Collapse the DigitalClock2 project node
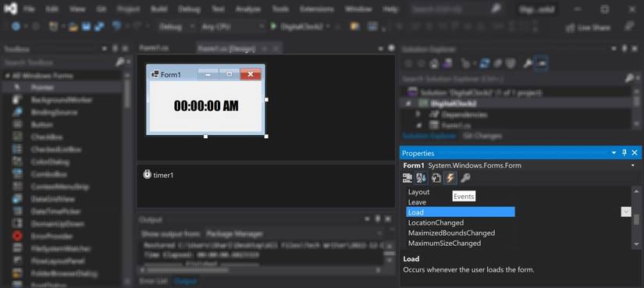Viewport: 644px width, 288px height. [408, 104]
